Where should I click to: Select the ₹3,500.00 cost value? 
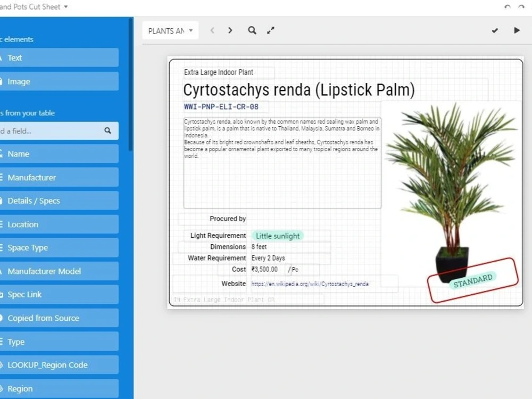click(x=264, y=269)
